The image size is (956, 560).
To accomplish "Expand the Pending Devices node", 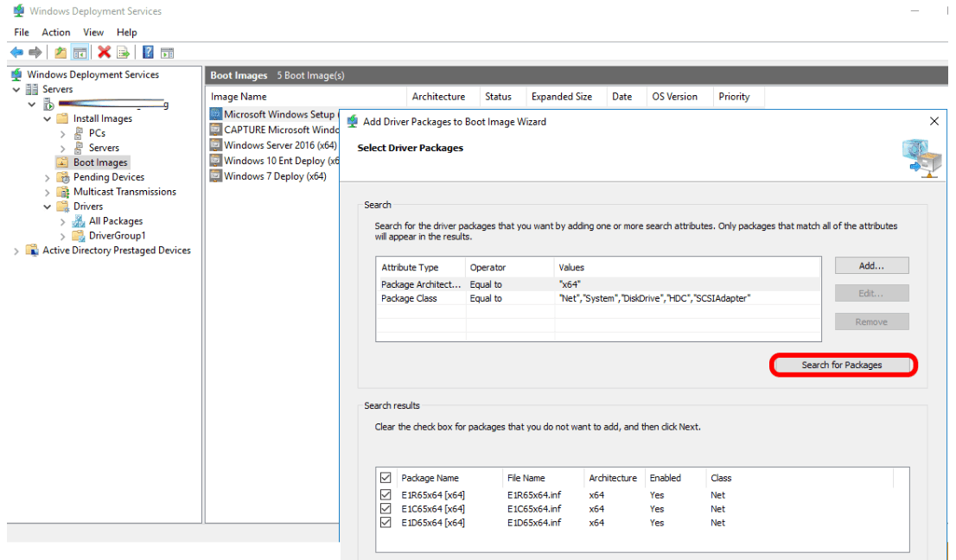I will click(47, 177).
